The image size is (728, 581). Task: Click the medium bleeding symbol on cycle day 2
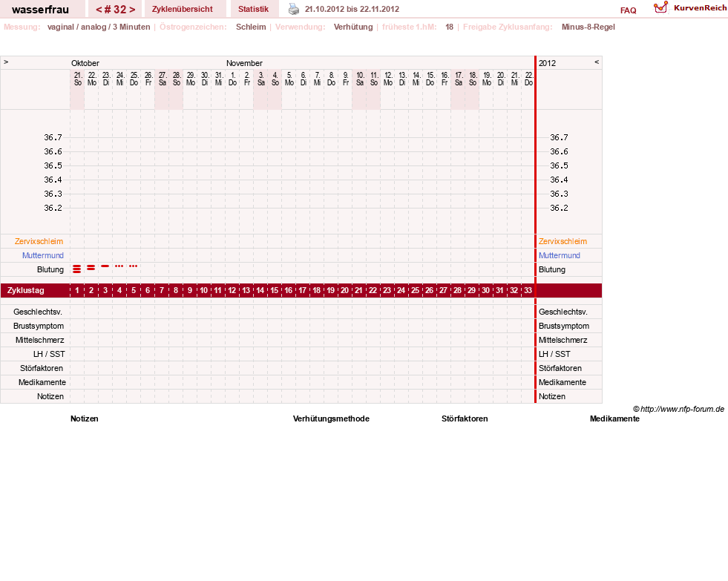[x=91, y=268]
